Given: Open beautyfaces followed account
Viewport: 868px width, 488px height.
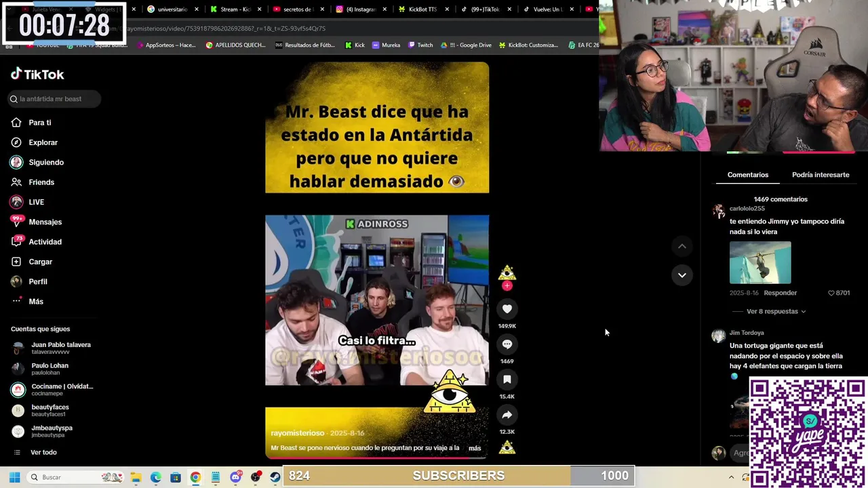Looking at the screenshot, I should (41, 410).
